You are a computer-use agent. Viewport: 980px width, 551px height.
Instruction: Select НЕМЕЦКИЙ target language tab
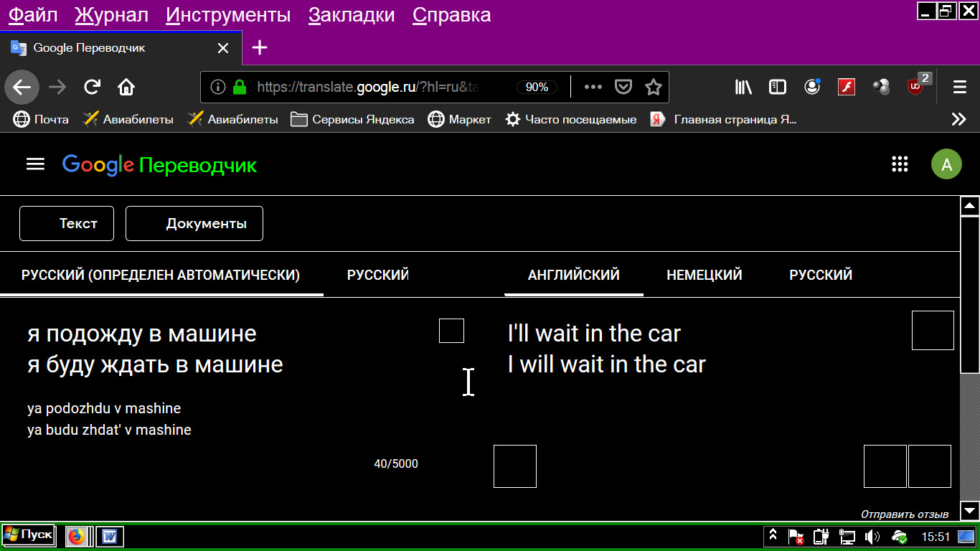[705, 275]
